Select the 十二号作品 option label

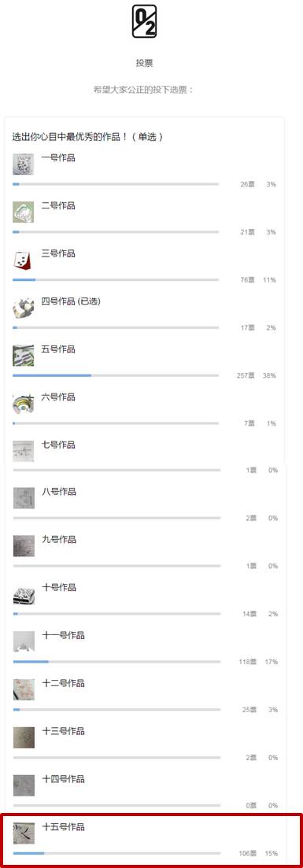click(x=63, y=683)
